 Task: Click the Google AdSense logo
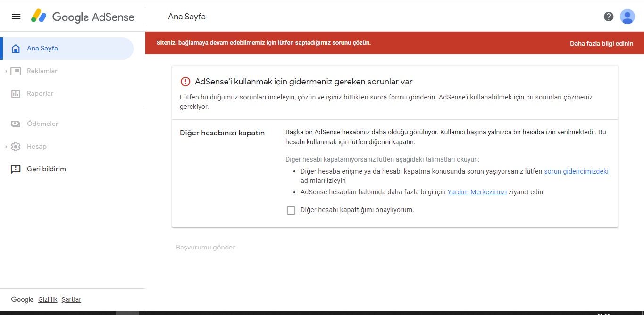click(83, 17)
